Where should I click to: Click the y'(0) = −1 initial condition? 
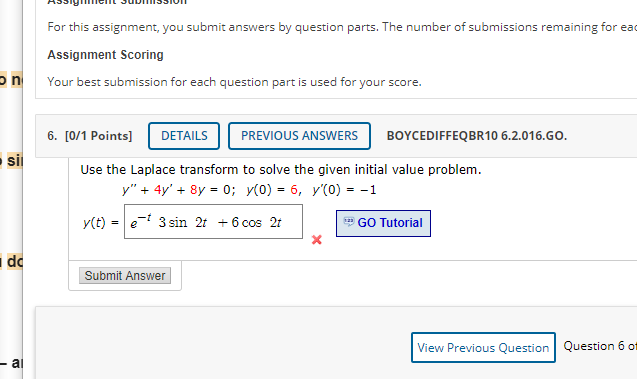(x=344, y=190)
